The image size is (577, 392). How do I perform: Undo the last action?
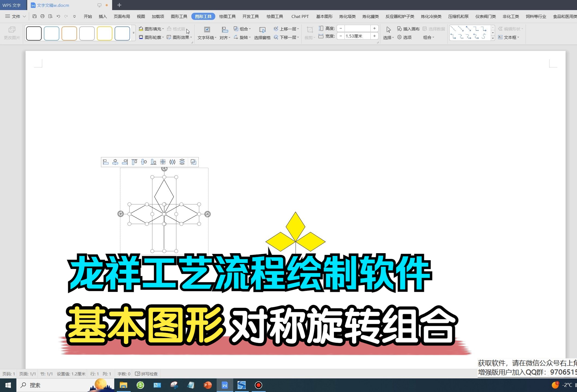58,16
